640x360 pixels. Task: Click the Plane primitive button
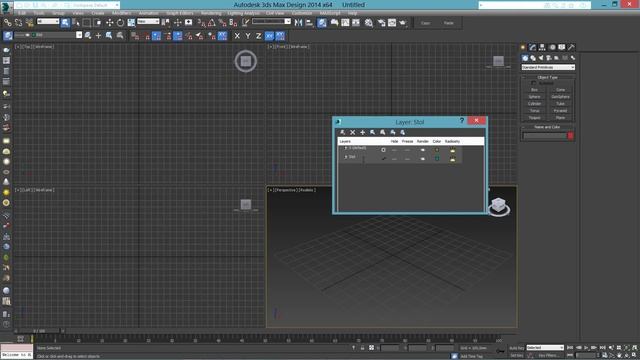coord(560,118)
